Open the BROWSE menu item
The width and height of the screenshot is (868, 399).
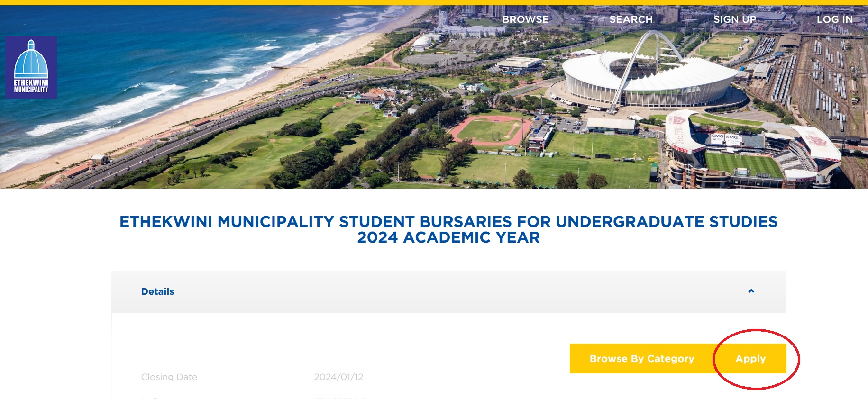tap(525, 19)
